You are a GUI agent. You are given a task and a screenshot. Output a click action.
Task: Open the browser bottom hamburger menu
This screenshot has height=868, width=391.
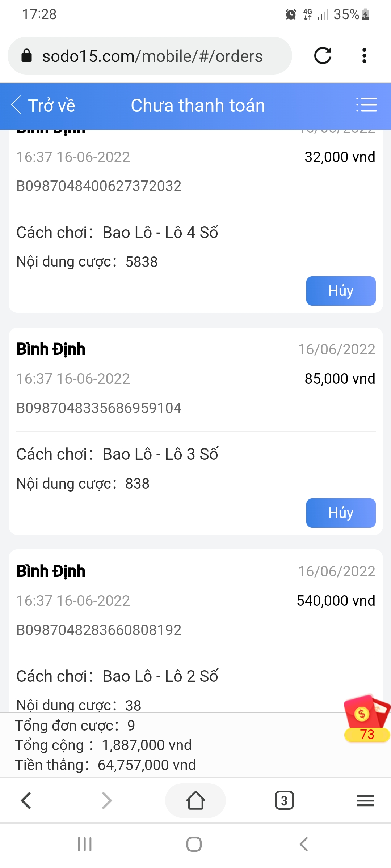[x=365, y=800]
